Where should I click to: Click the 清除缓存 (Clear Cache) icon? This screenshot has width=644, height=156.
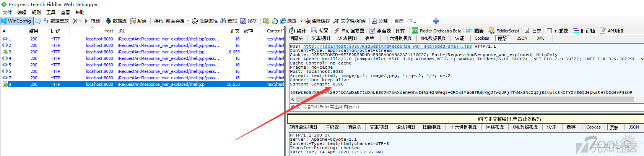pyautogui.click(x=307, y=21)
